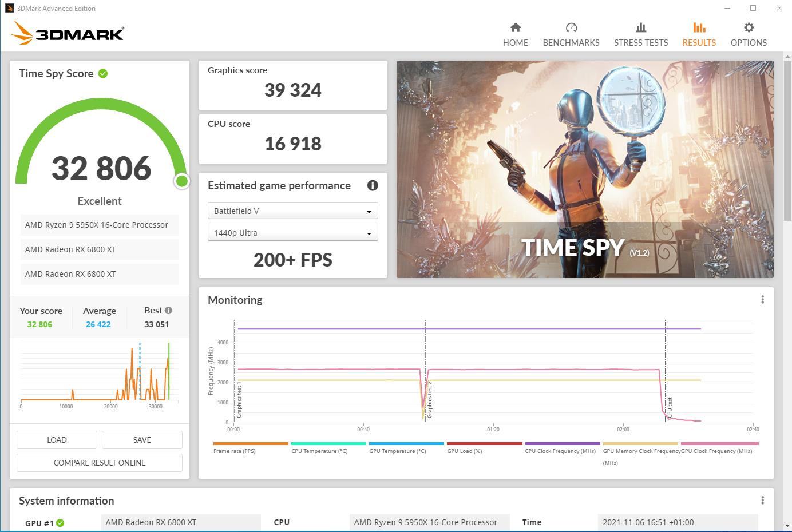This screenshot has width=792, height=532.
Task: Click the orange bars icon above Results
Action: pyautogui.click(x=699, y=27)
